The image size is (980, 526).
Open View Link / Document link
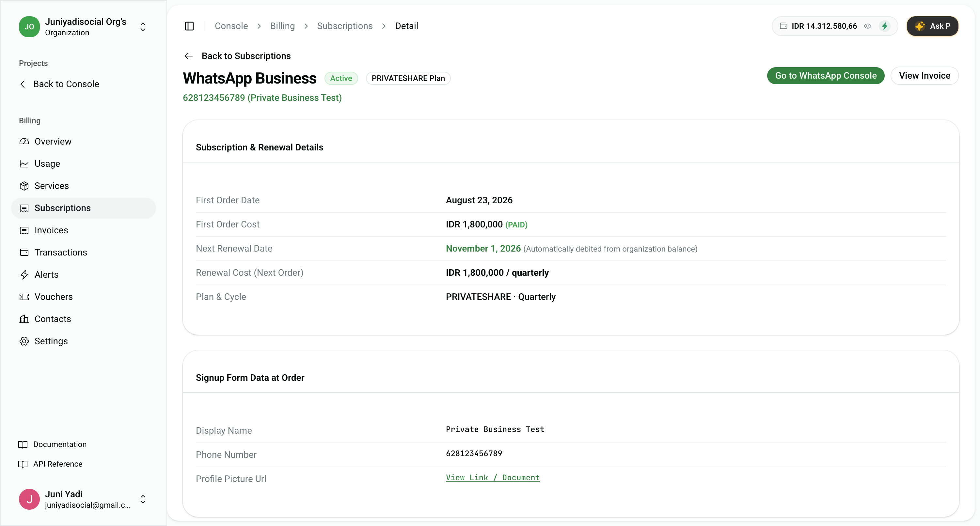coord(493,478)
